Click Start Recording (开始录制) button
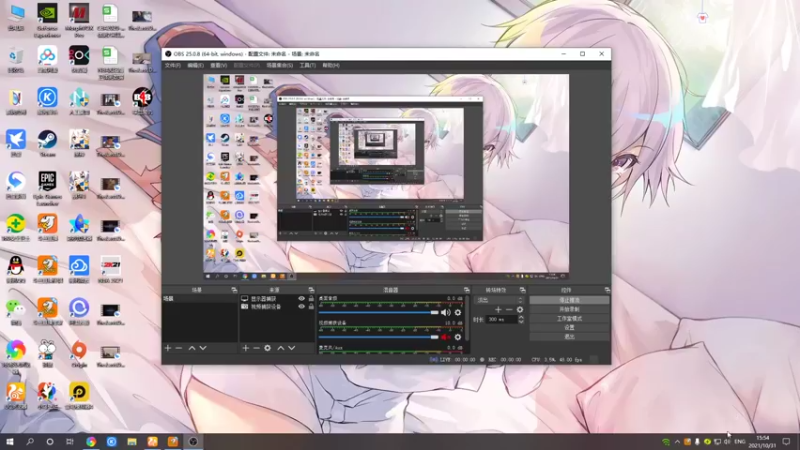This screenshot has height=450, width=800. click(569, 309)
